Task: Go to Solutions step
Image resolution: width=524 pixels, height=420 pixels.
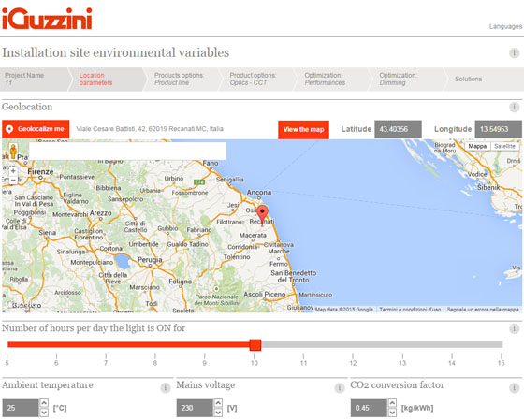Action: (x=485, y=80)
